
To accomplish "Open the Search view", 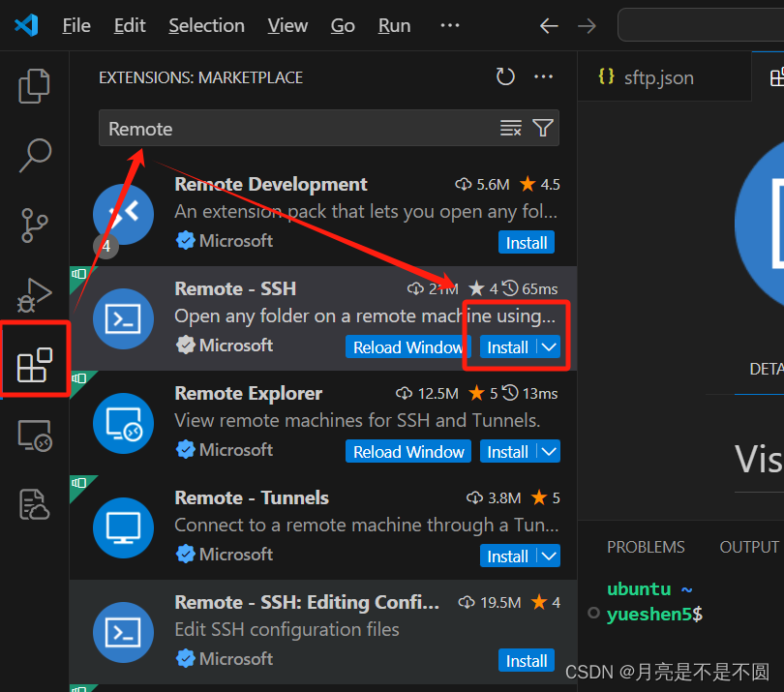I will coord(34,155).
